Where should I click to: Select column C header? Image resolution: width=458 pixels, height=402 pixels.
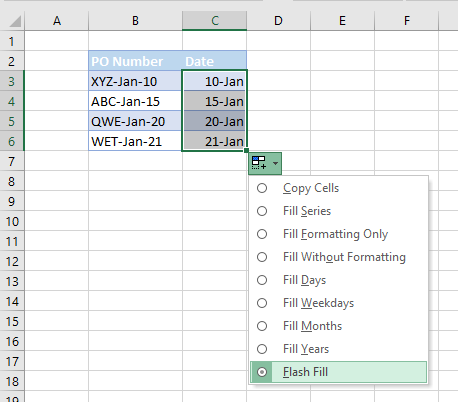[x=215, y=21]
